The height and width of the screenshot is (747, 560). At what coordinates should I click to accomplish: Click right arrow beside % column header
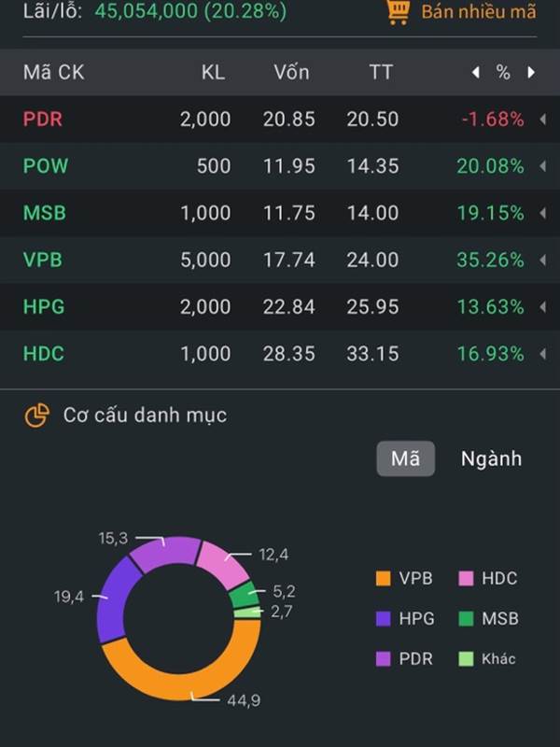pos(531,73)
